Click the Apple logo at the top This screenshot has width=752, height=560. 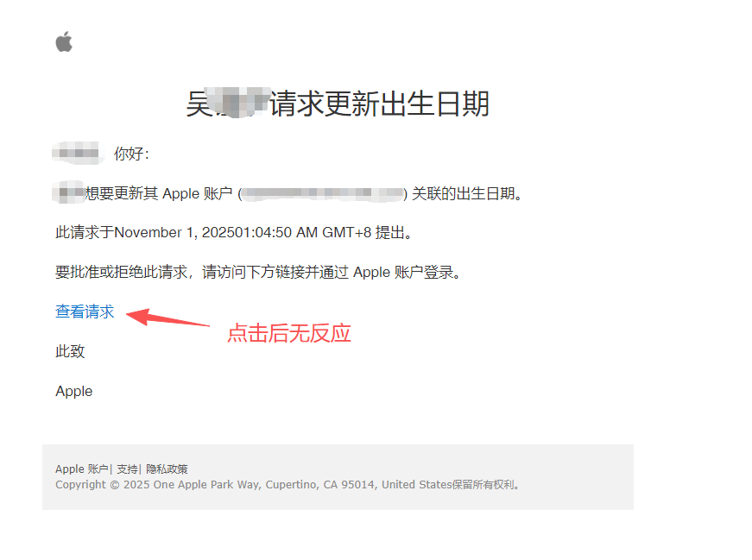64,41
